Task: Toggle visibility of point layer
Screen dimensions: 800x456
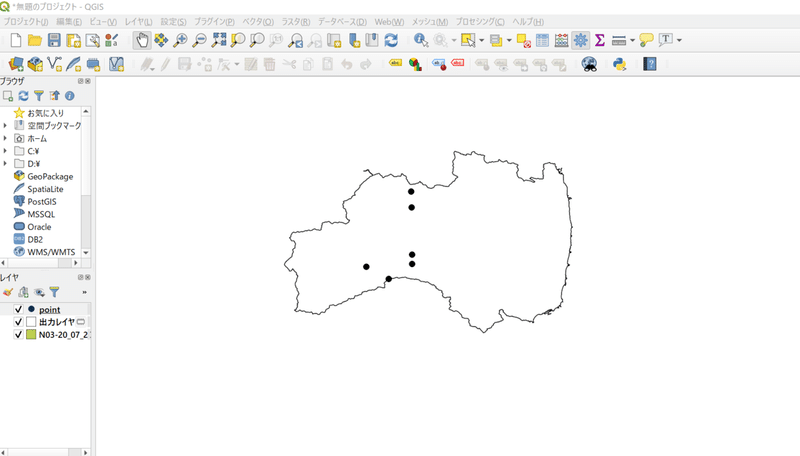Action: click(x=18, y=310)
